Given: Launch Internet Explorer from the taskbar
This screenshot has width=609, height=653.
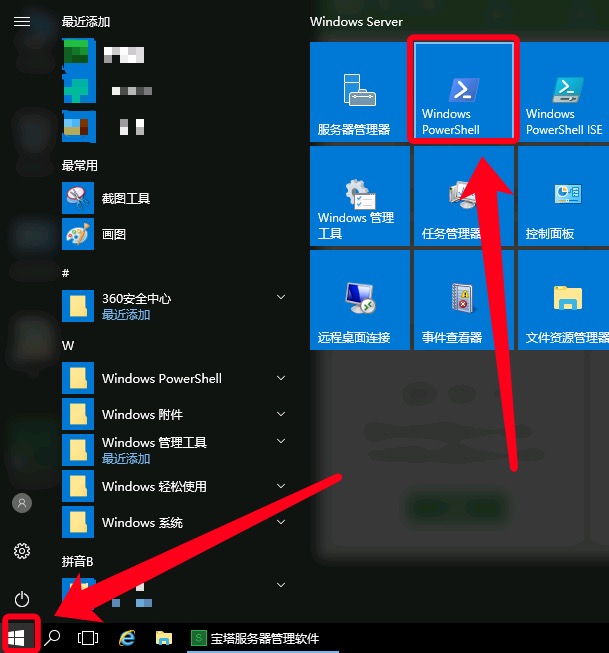Looking at the screenshot, I should pos(127,638).
